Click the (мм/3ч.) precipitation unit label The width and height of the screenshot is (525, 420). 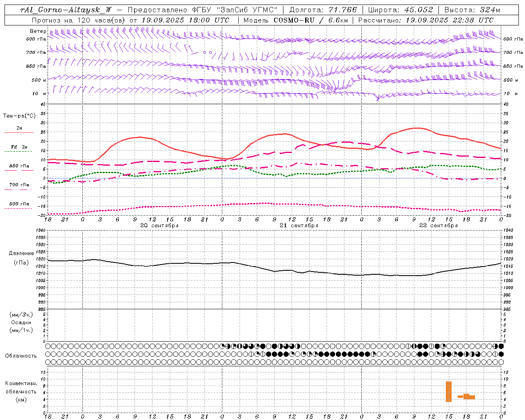point(21,315)
